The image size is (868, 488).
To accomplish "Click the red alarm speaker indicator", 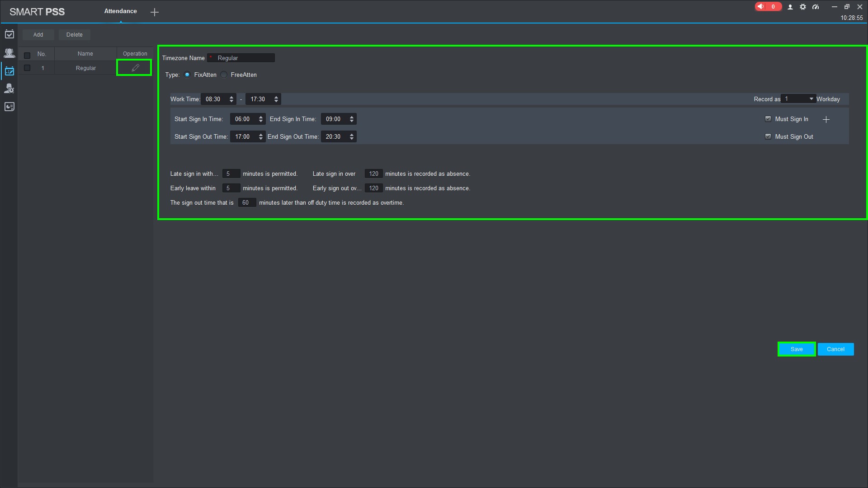I will pos(767,7).
